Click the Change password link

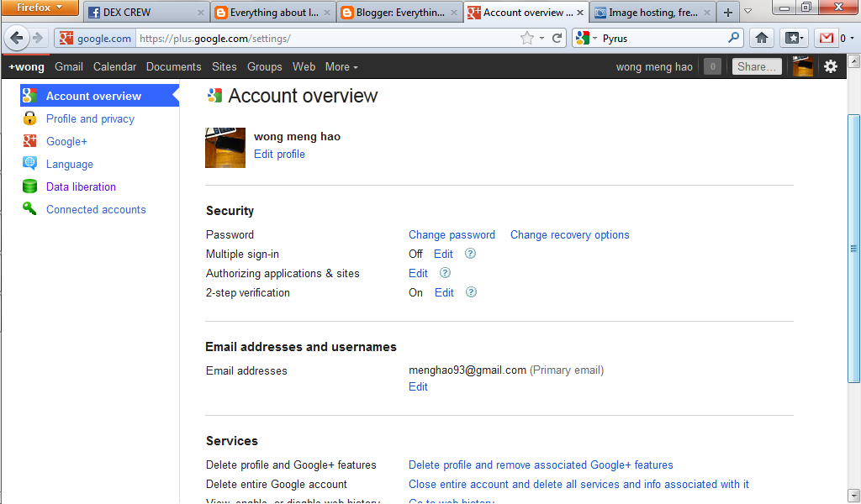click(452, 234)
